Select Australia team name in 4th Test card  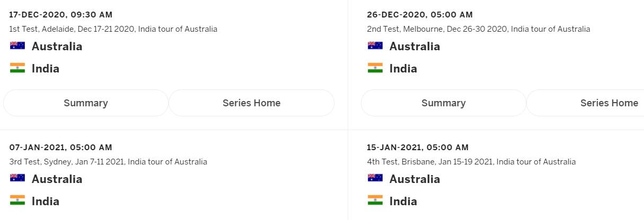coord(414,179)
